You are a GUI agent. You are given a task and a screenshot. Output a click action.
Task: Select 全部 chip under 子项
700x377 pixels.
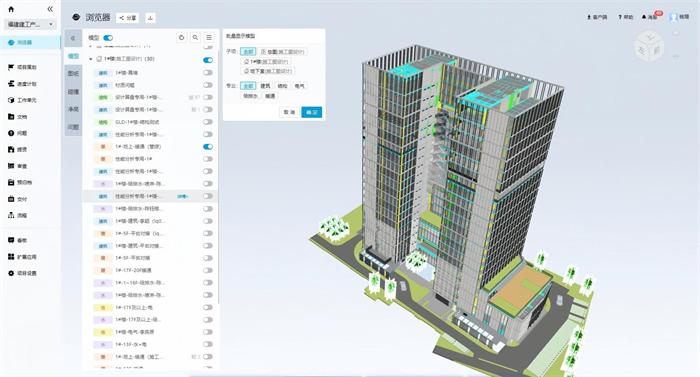pos(248,52)
